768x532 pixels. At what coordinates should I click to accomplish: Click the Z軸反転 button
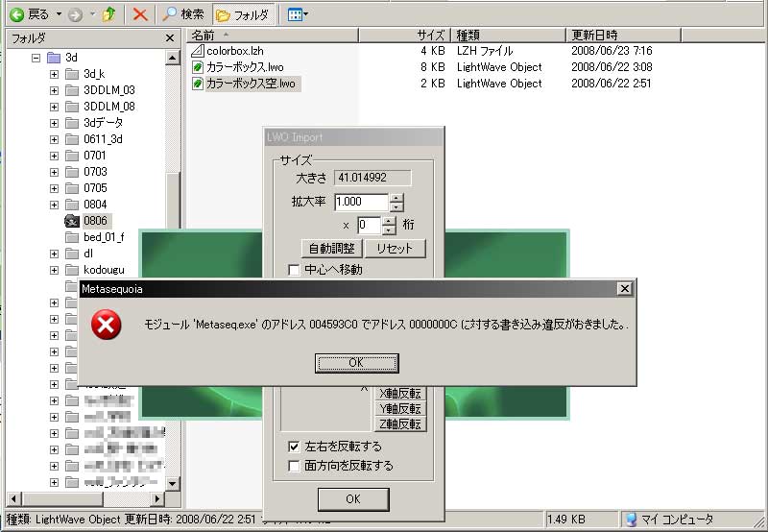[x=400, y=424]
